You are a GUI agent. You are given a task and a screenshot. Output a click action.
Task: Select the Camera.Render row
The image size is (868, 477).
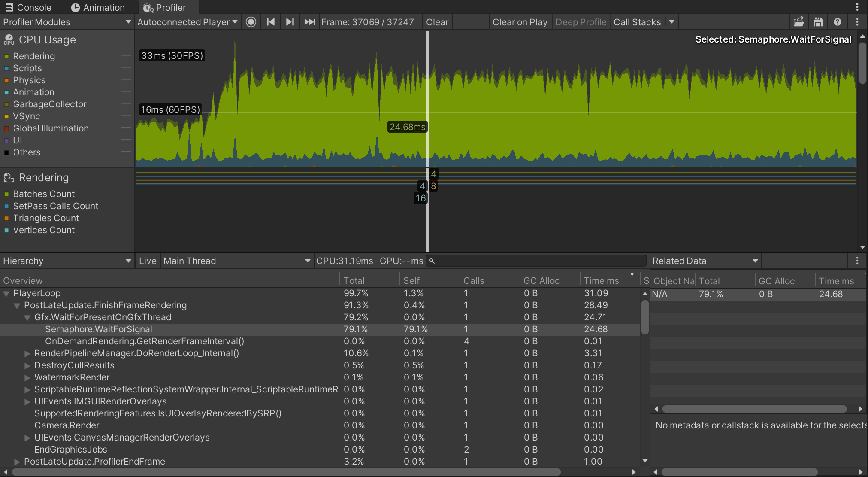(x=320, y=425)
